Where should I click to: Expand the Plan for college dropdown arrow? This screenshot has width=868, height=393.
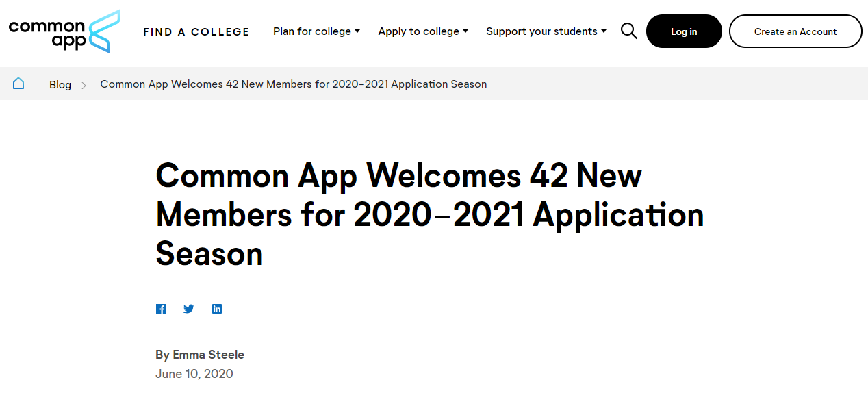pos(357,31)
